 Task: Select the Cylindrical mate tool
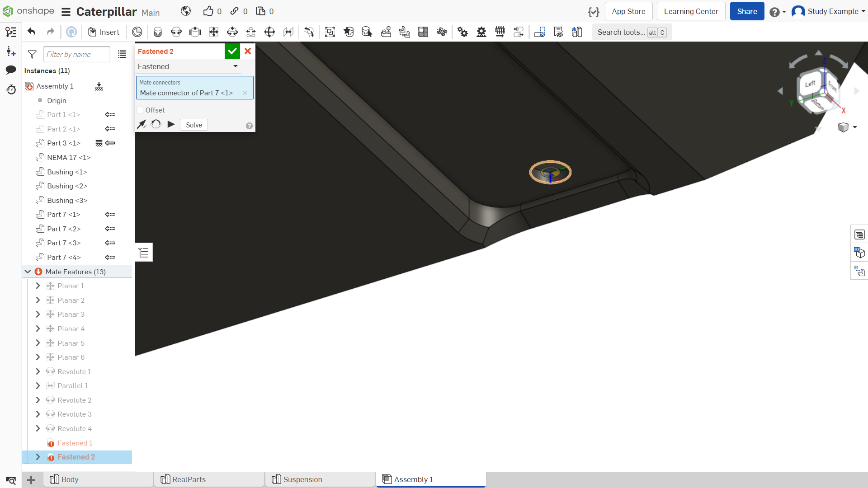232,32
